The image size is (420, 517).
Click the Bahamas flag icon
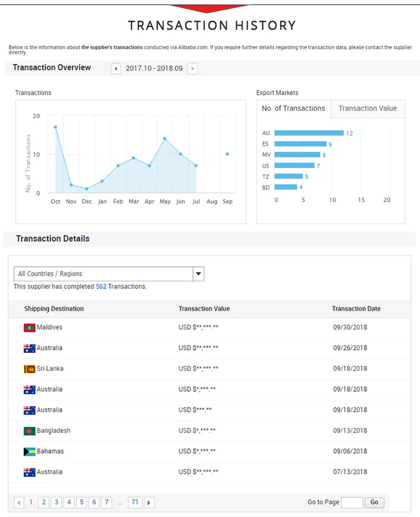pos(30,451)
